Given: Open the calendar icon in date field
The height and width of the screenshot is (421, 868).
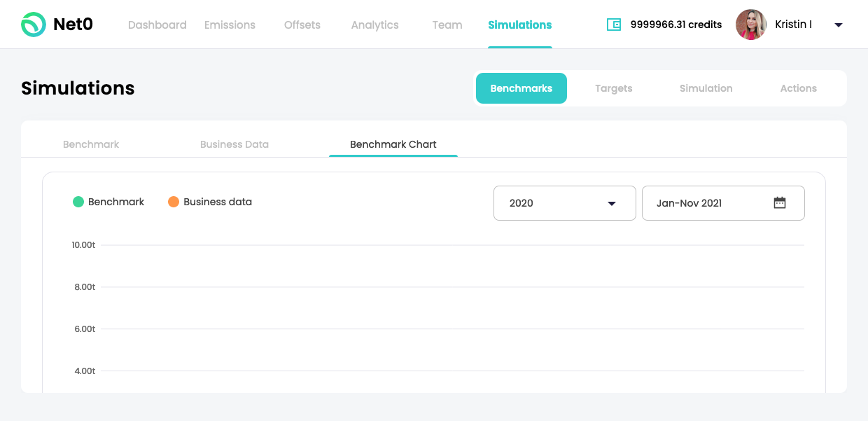Looking at the screenshot, I should (x=780, y=203).
